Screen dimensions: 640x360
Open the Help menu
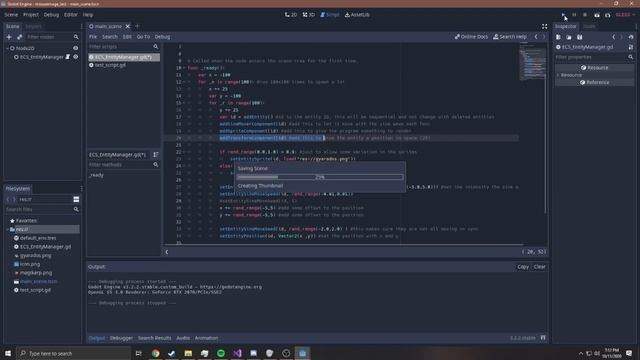88,15
